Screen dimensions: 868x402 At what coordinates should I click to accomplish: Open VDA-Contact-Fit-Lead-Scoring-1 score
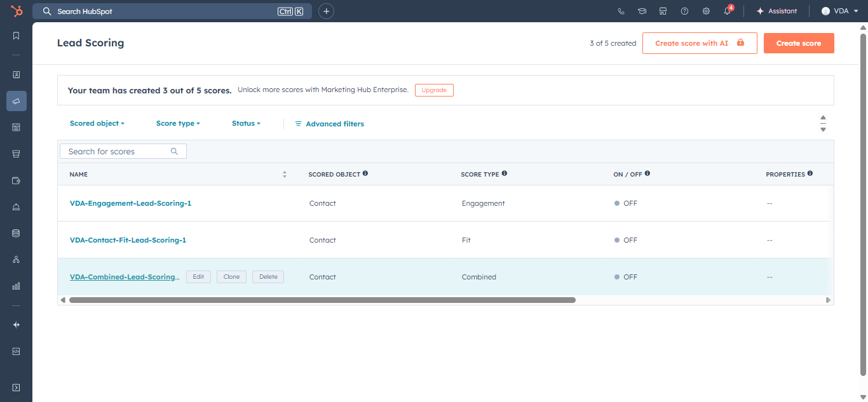[x=128, y=240]
